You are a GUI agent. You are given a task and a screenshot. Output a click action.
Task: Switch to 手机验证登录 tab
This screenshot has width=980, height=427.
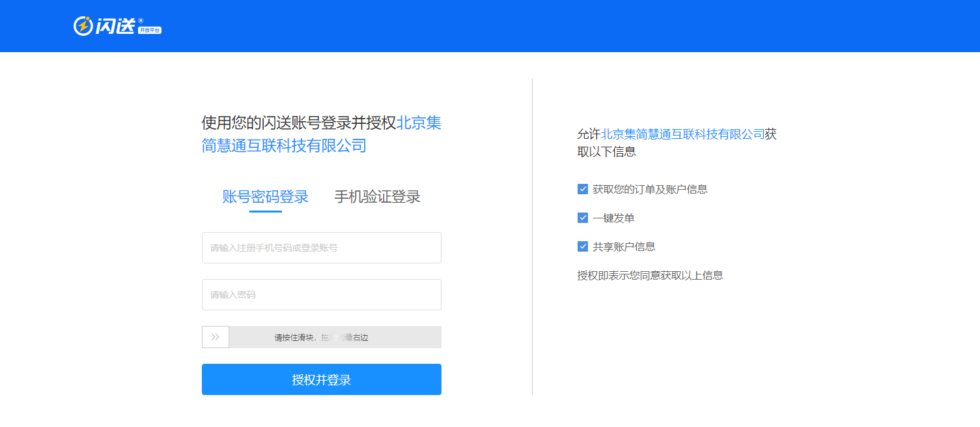377,197
